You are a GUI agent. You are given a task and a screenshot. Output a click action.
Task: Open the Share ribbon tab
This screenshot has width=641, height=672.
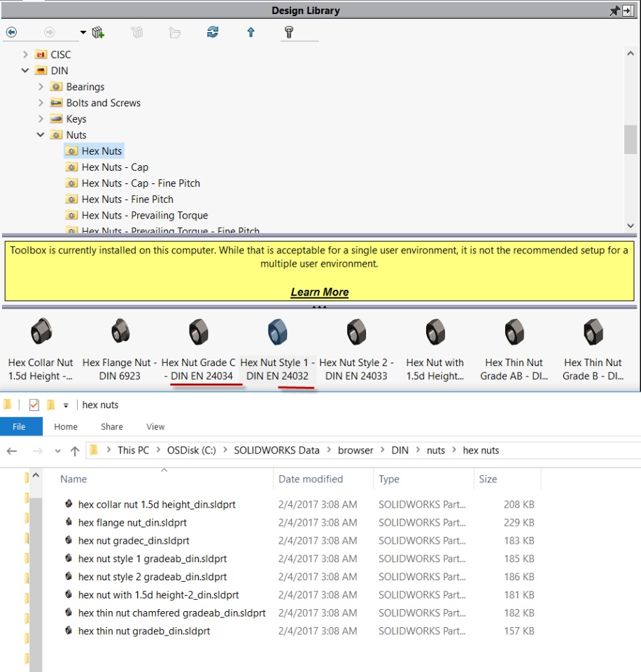[112, 426]
